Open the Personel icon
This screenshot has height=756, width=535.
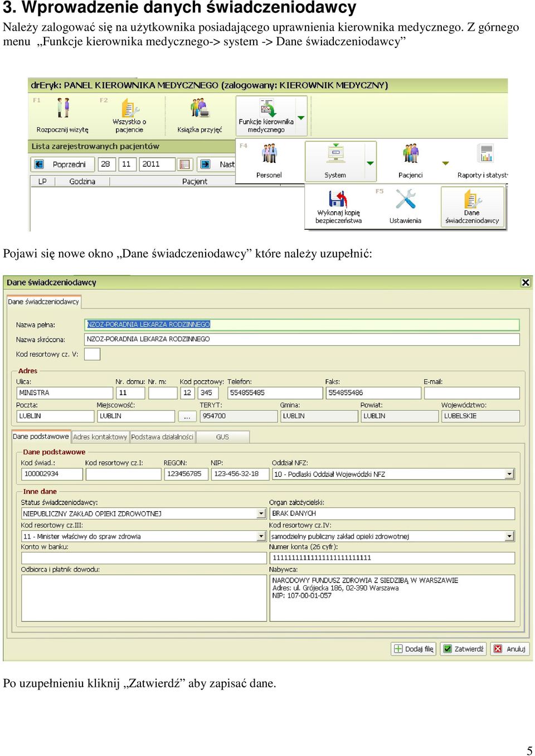(269, 154)
